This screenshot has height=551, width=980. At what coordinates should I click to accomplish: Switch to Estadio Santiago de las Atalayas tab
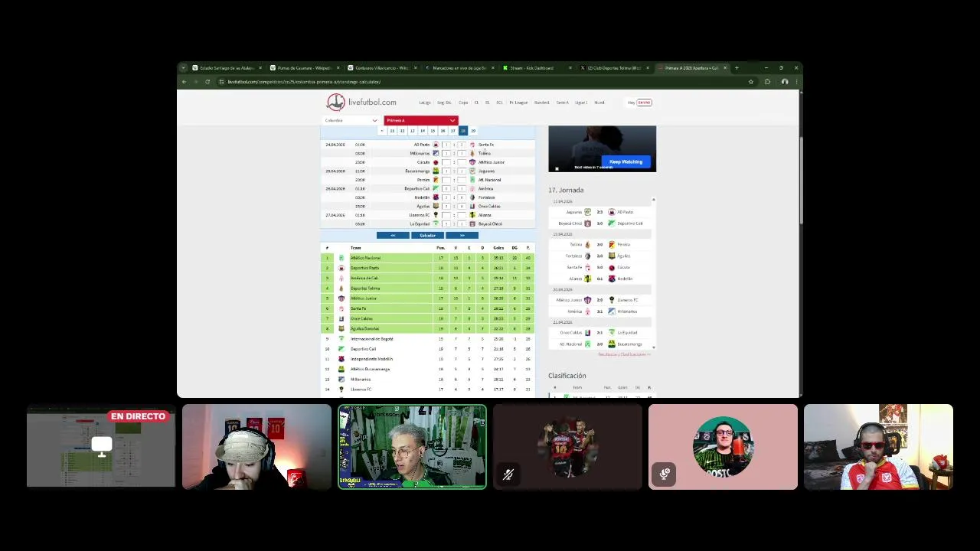(226, 68)
